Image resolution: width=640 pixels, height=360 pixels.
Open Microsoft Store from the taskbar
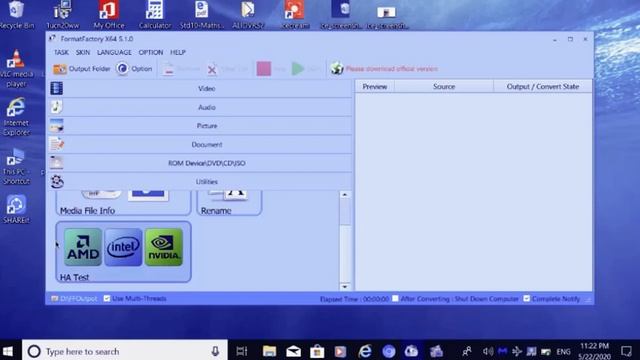coord(317,351)
